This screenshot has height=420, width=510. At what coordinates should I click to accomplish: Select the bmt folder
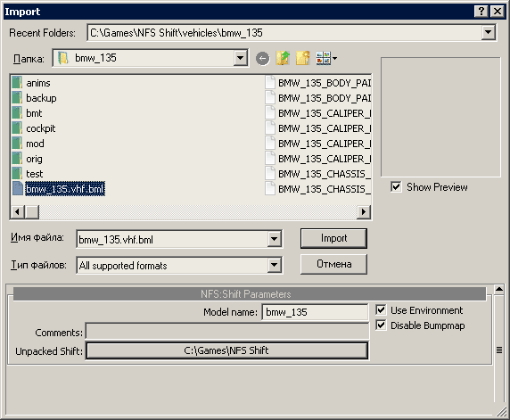tap(28, 113)
